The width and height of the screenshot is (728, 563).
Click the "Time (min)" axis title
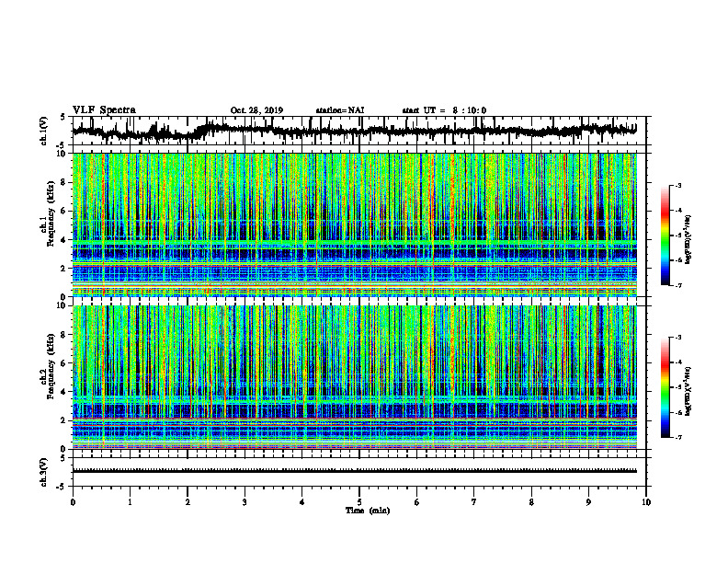pyautogui.click(x=368, y=511)
